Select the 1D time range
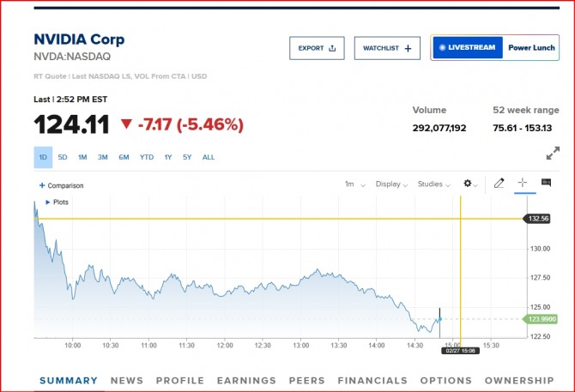575x392 pixels. coord(43,157)
